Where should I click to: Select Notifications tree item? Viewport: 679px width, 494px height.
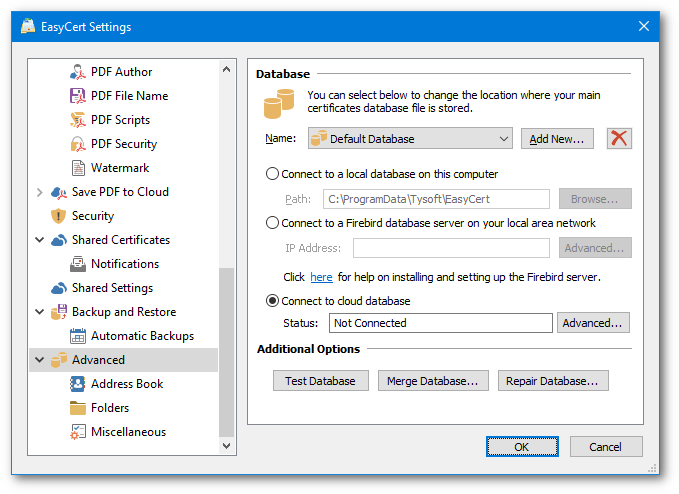(125, 264)
